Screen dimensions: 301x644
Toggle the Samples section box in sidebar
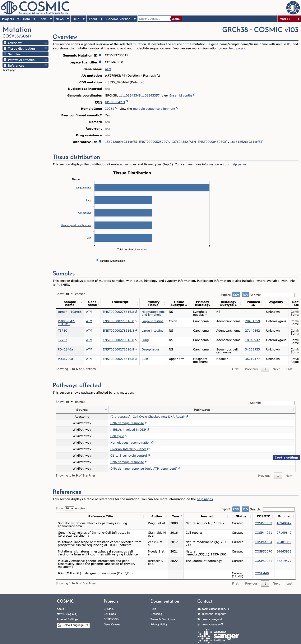[x=5, y=54]
